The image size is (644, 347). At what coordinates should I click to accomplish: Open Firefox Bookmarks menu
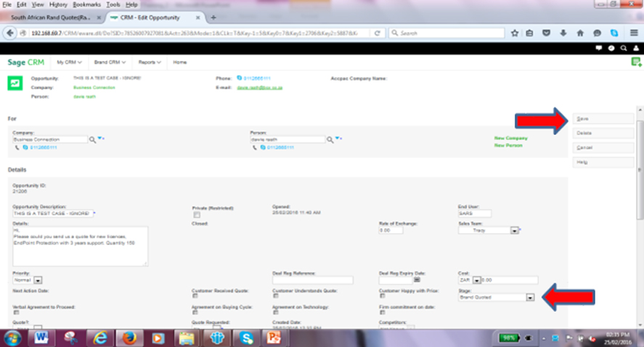(86, 4)
